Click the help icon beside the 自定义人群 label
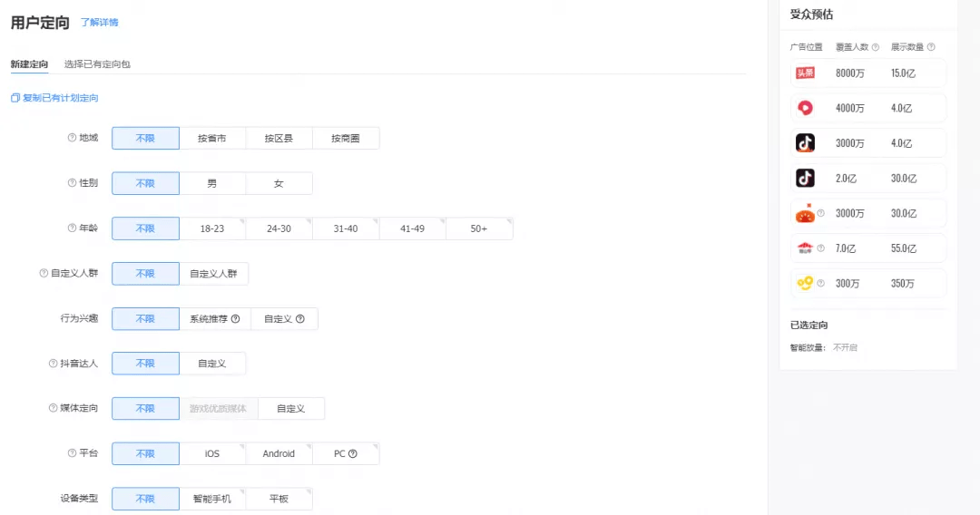This screenshot has height=515, width=980. (44, 274)
